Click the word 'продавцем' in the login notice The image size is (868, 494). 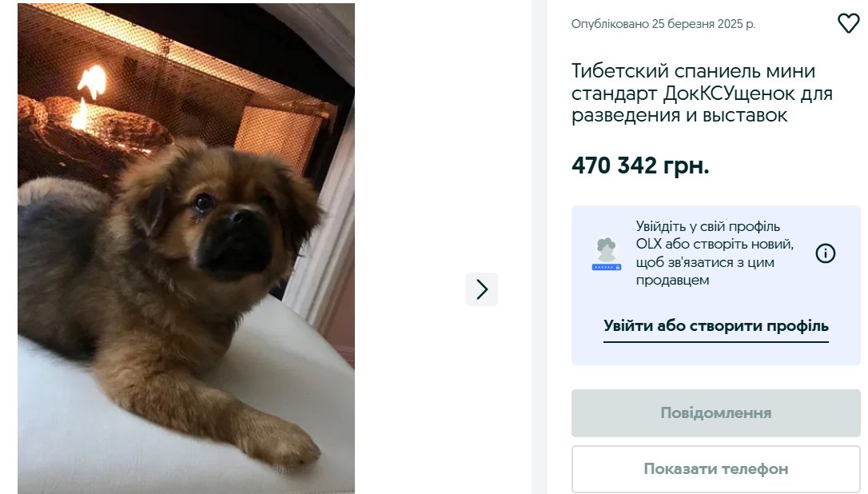[x=672, y=281]
